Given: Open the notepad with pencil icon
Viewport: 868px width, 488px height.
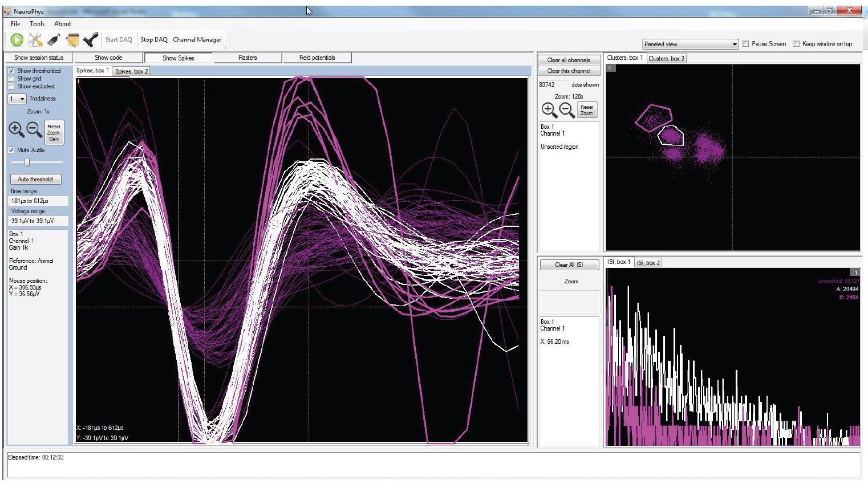Looking at the screenshot, I should [72, 39].
